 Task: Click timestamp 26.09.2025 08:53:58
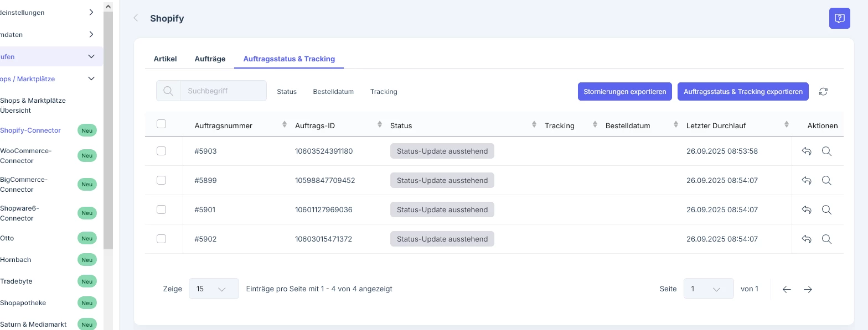tap(722, 151)
